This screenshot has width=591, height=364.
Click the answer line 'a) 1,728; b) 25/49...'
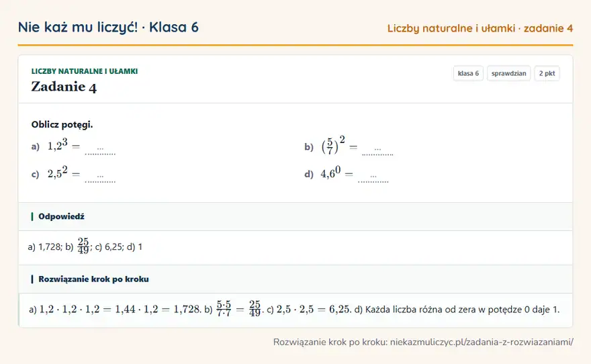click(85, 246)
